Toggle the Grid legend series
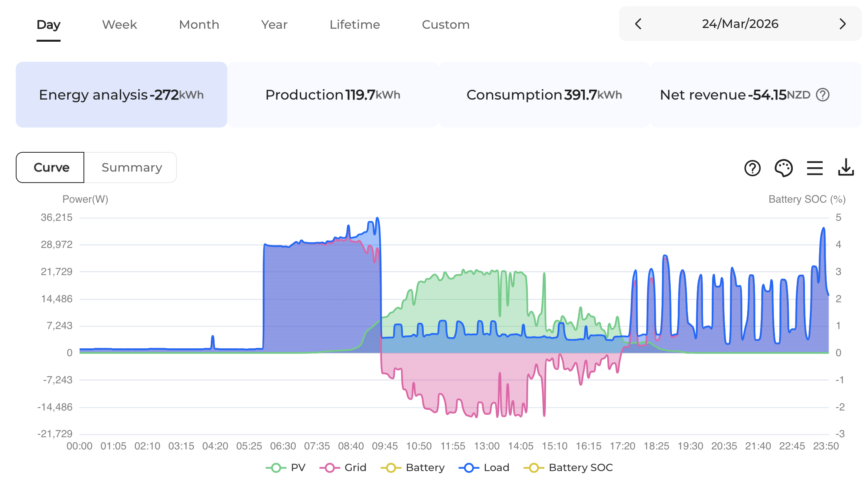868x488 pixels. (343, 468)
